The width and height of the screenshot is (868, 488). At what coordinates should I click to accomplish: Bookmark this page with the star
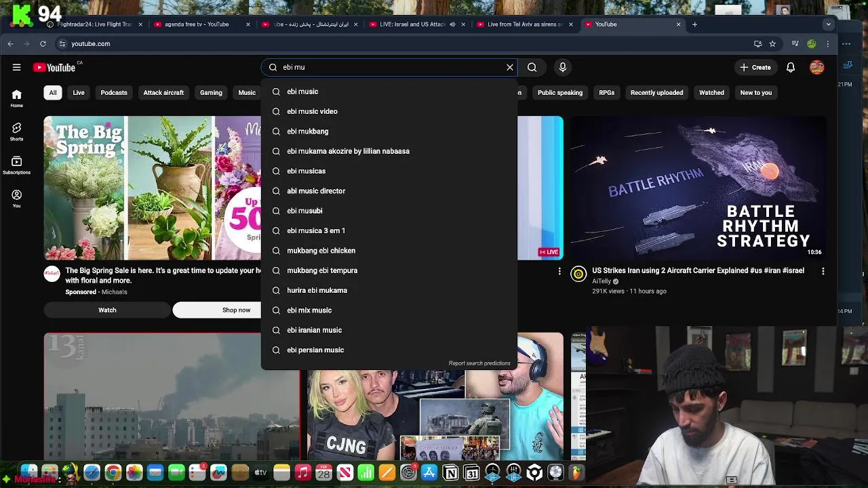772,43
